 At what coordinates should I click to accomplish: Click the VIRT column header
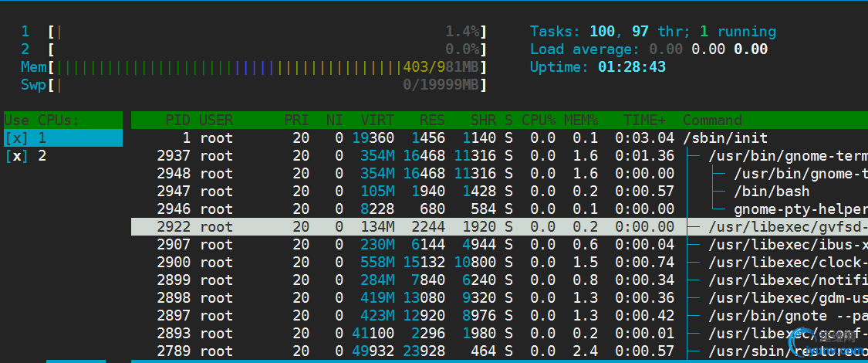tap(377, 120)
